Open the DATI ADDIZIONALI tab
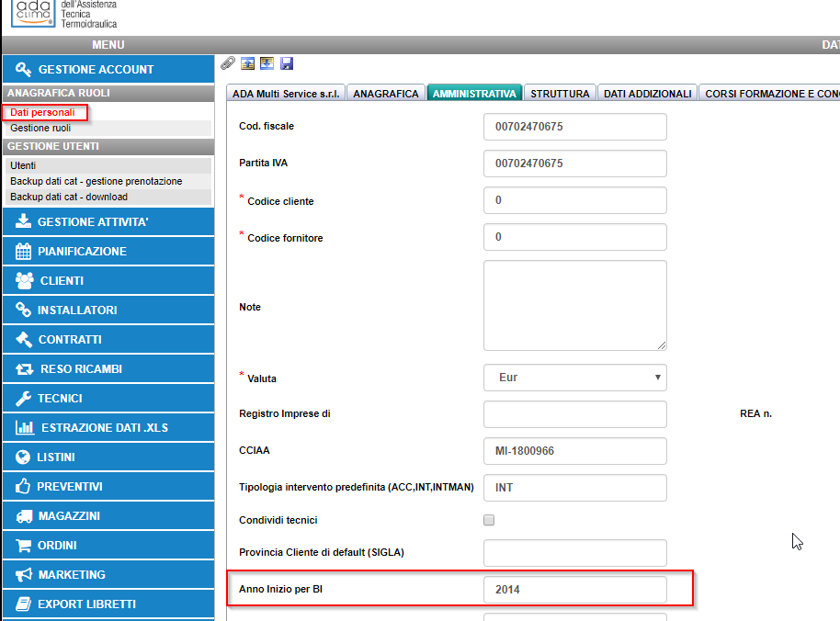Screen dimensions: 840x621 (x=647, y=93)
